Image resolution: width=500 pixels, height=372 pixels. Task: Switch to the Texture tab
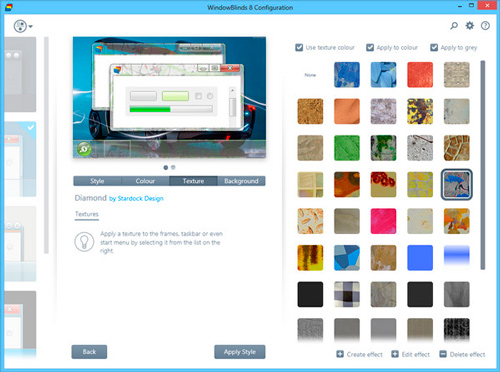(x=193, y=181)
